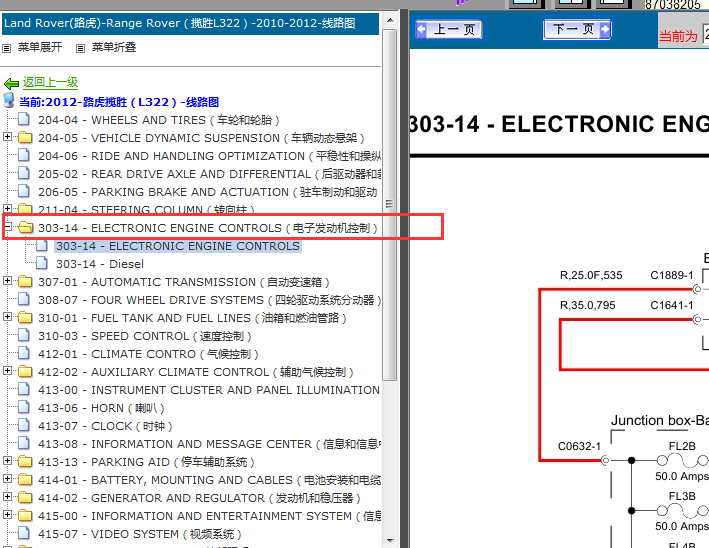The width and height of the screenshot is (709, 548).
Task: Select 303-14 Electronic Engine Controls child page
Action: pyautogui.click(x=178, y=246)
